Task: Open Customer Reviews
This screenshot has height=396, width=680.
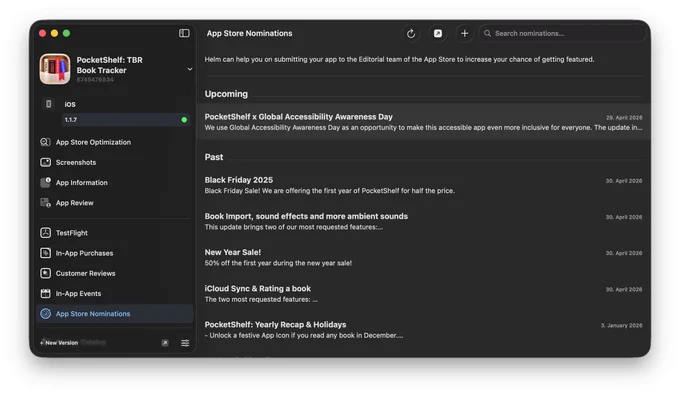Action: coord(115,273)
